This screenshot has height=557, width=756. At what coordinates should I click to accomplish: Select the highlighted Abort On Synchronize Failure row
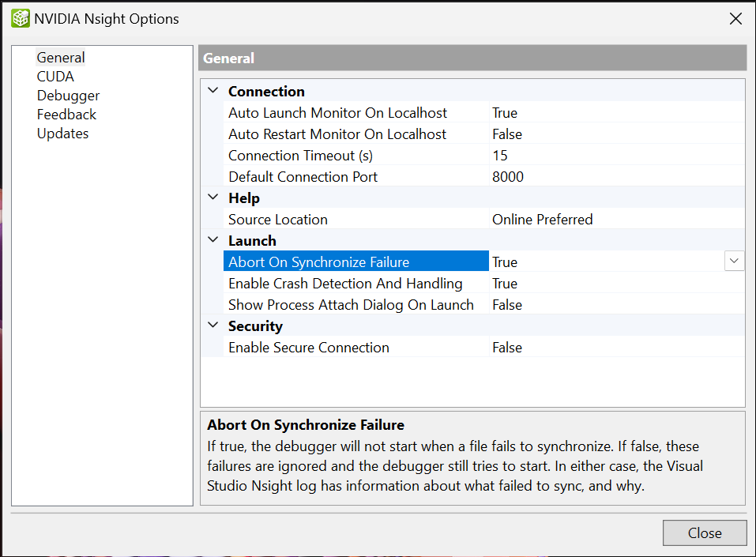click(355, 262)
